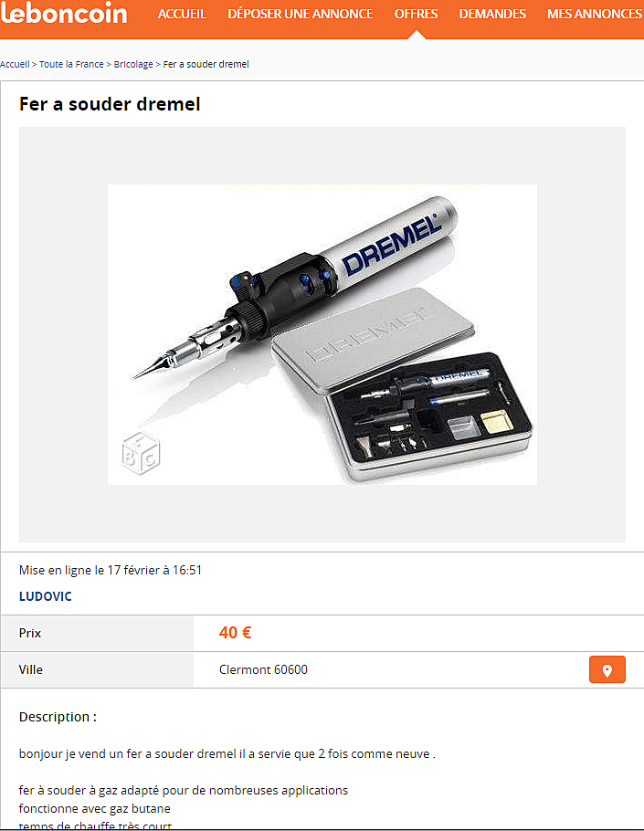This screenshot has width=644, height=831.
Task: View seller LUDOVIC's profile
Action: click(x=45, y=596)
